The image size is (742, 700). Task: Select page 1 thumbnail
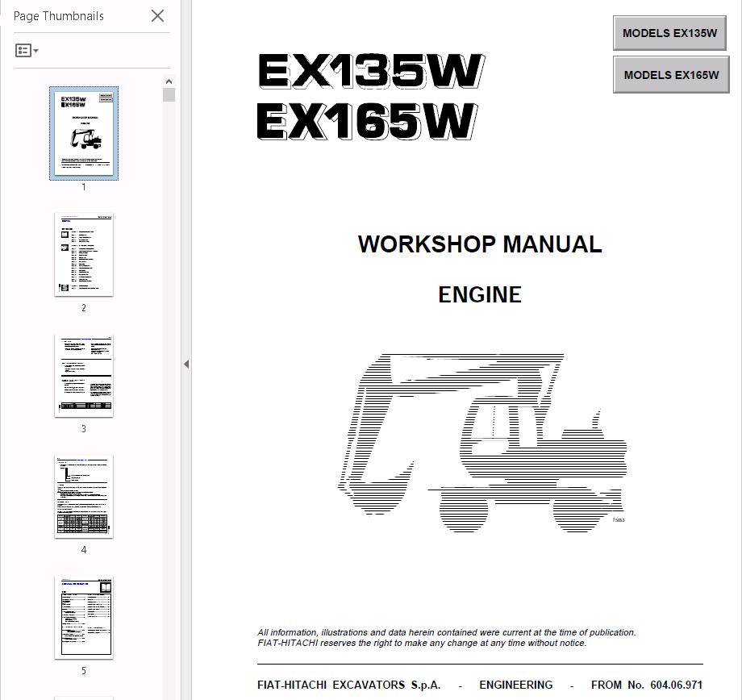(x=84, y=134)
